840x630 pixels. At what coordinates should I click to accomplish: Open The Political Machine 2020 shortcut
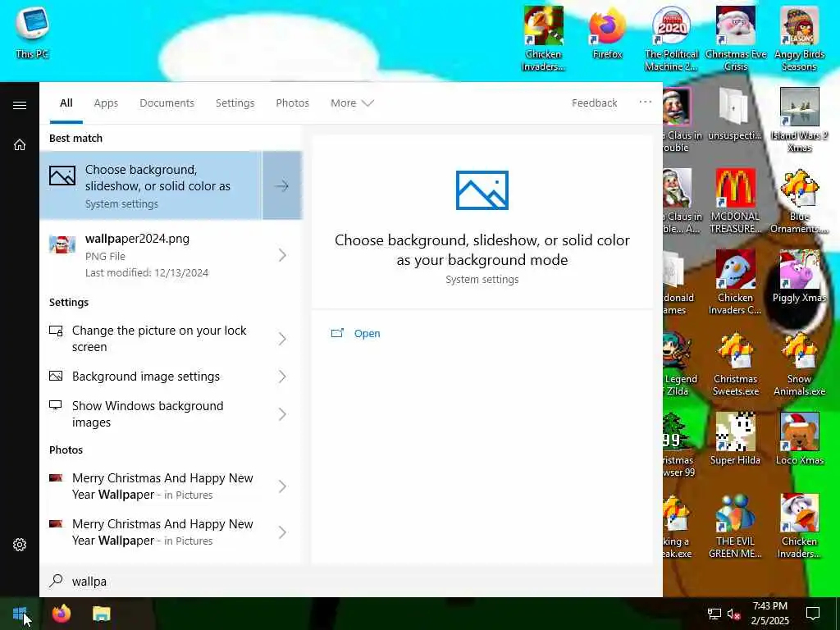671,39
